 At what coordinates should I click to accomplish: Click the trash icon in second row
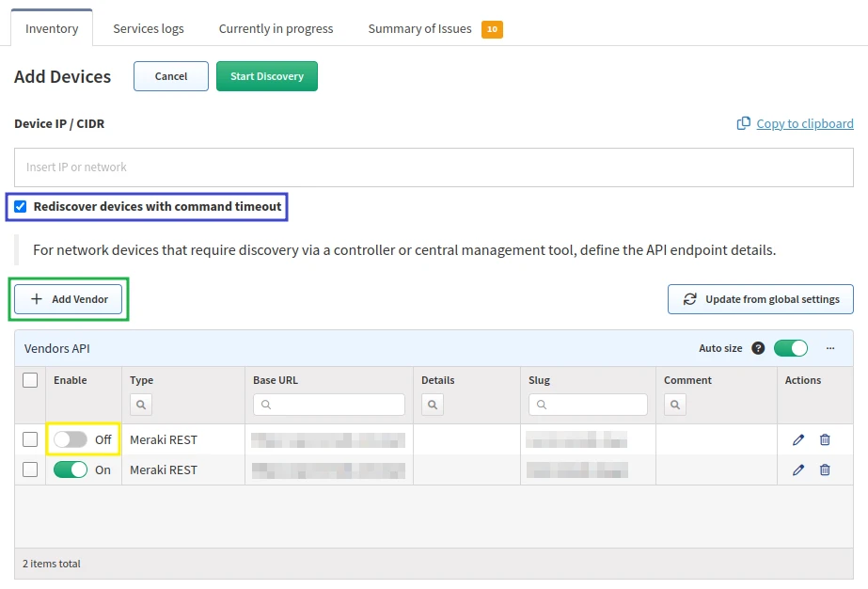825,470
